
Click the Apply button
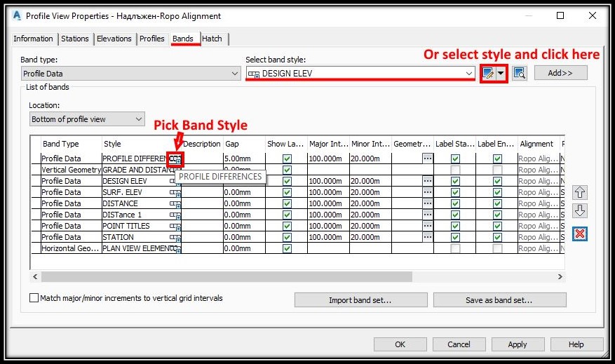click(x=518, y=344)
